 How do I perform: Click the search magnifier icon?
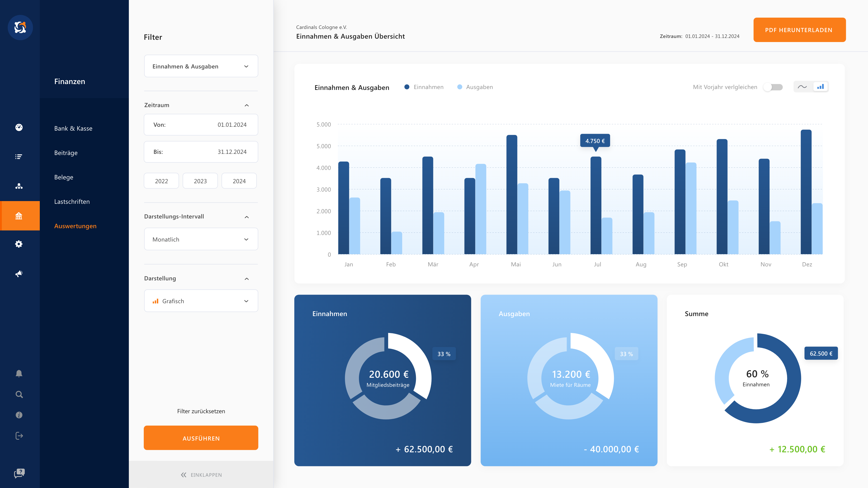pyautogui.click(x=19, y=394)
